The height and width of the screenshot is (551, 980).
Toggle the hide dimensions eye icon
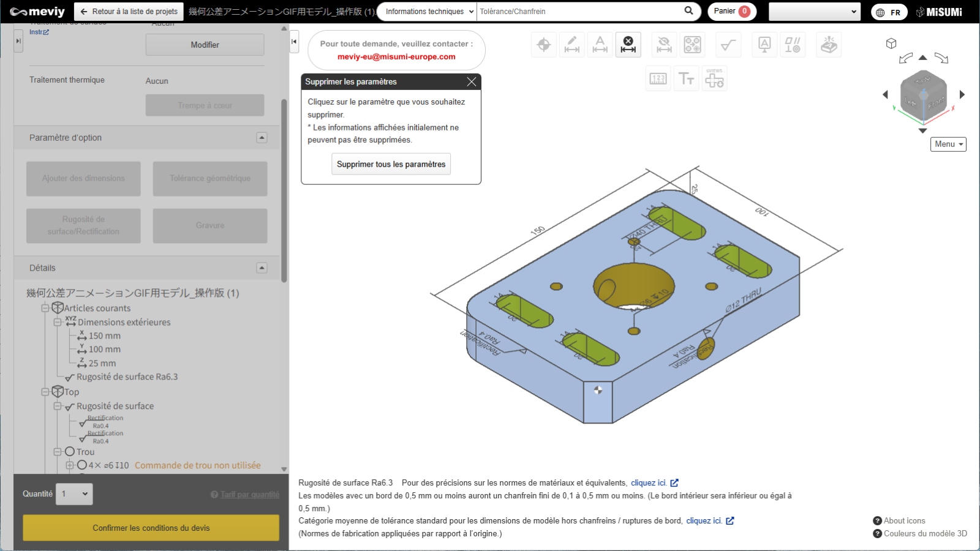pyautogui.click(x=664, y=45)
